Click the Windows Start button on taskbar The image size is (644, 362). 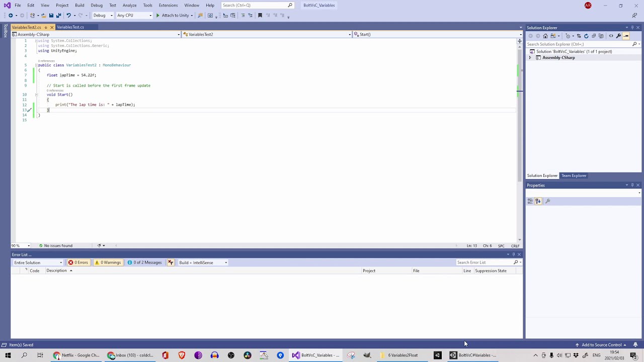8,355
